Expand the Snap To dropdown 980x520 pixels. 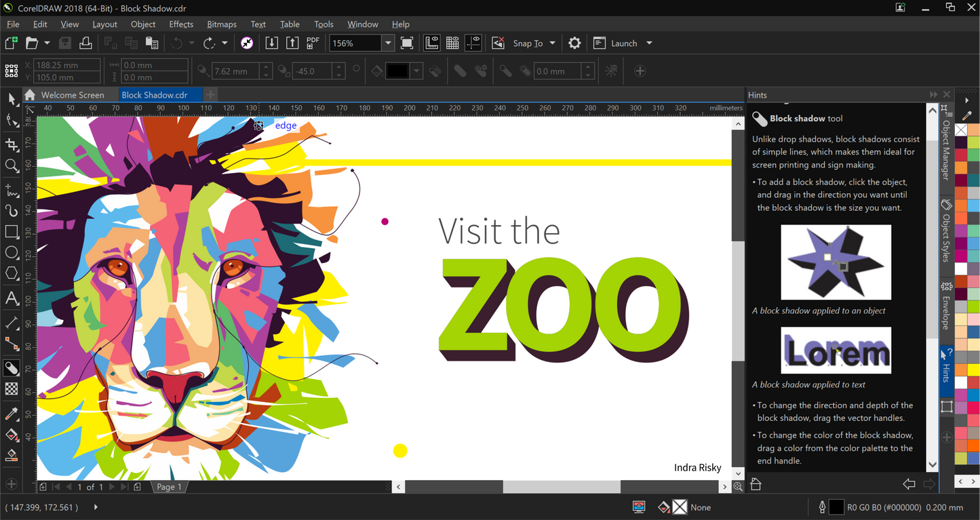point(552,43)
